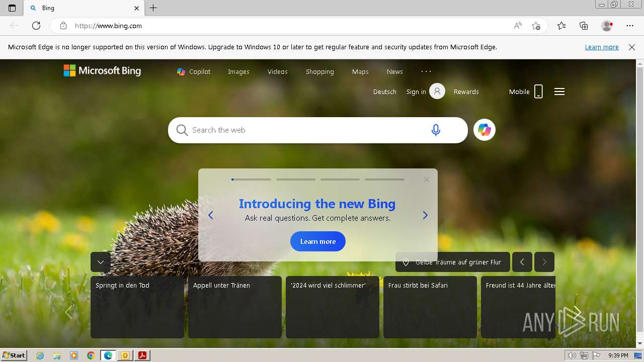This screenshot has height=362, width=644.
Task: Open the Windows Start menu
Action: click(x=14, y=355)
